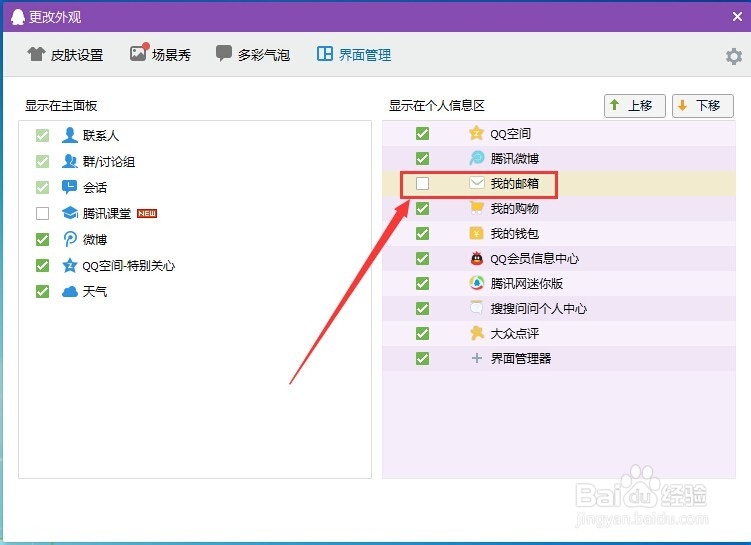Click the greyed 群/讨论组 checkbox

[42, 161]
